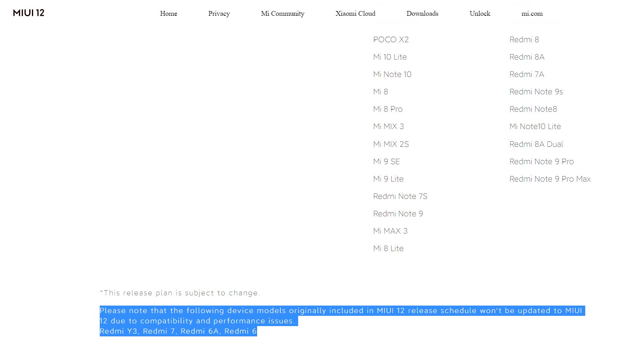
Task: Click Redmi Note 9s device name
Action: [536, 92]
